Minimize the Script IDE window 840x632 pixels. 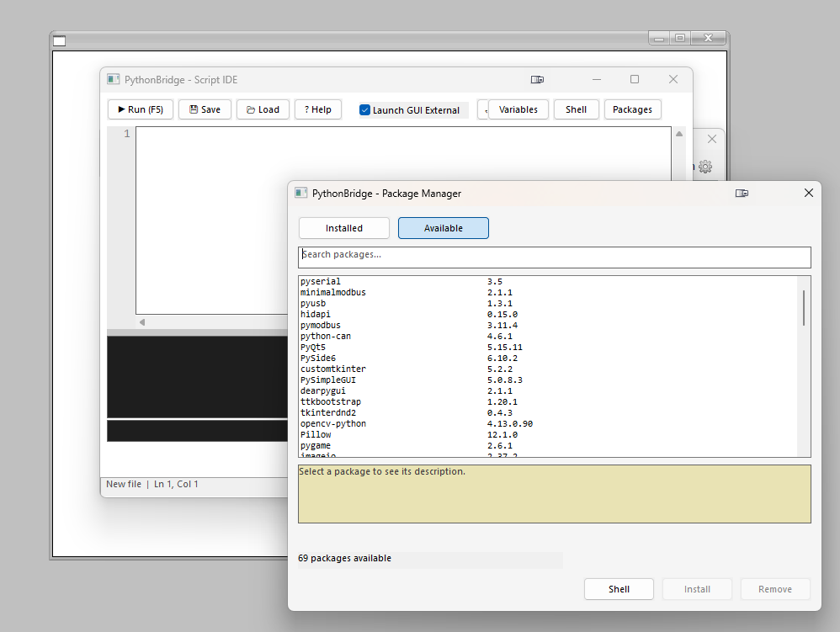click(597, 79)
